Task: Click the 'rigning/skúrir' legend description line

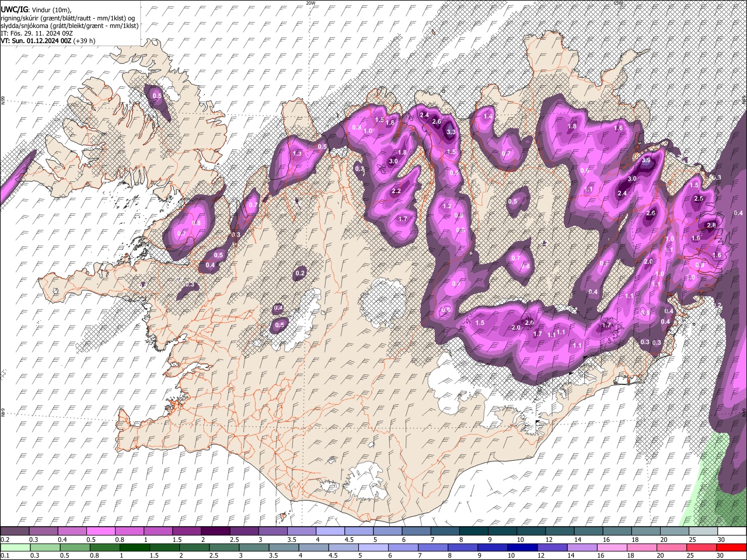Action: click(68, 18)
